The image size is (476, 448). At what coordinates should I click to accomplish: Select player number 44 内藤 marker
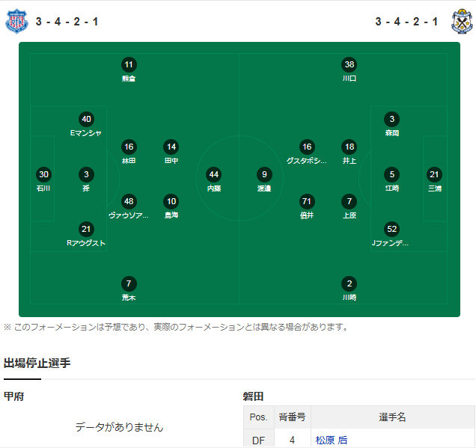214,174
